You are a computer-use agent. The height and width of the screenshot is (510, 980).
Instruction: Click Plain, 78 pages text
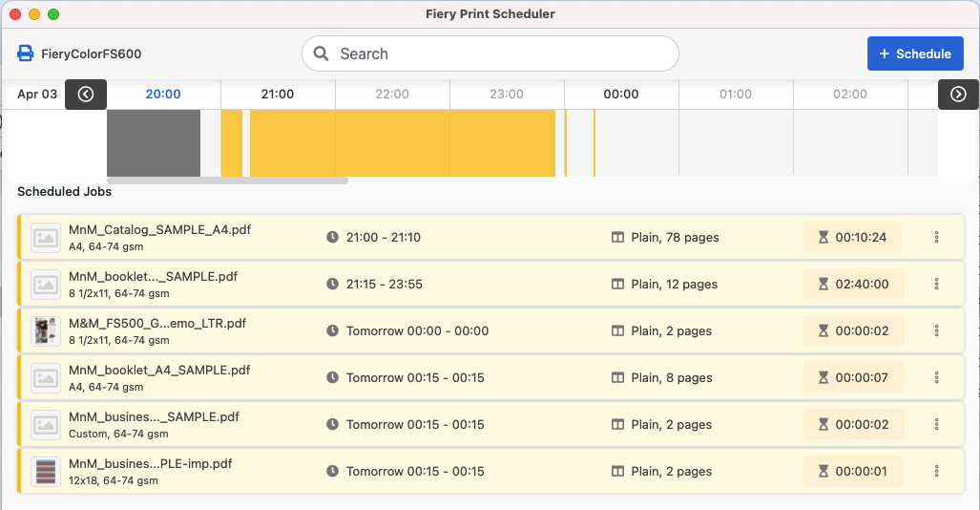pos(675,237)
